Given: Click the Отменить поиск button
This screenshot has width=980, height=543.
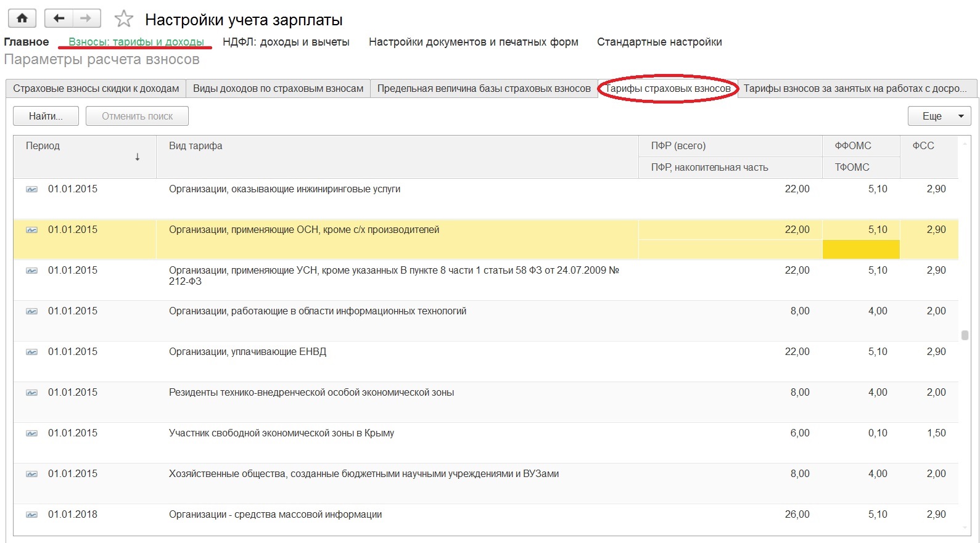Looking at the screenshot, I should pos(137,116).
